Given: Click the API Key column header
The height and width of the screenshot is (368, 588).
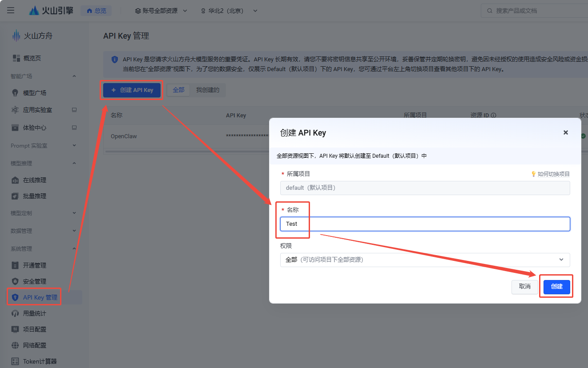Looking at the screenshot, I should tap(236, 116).
